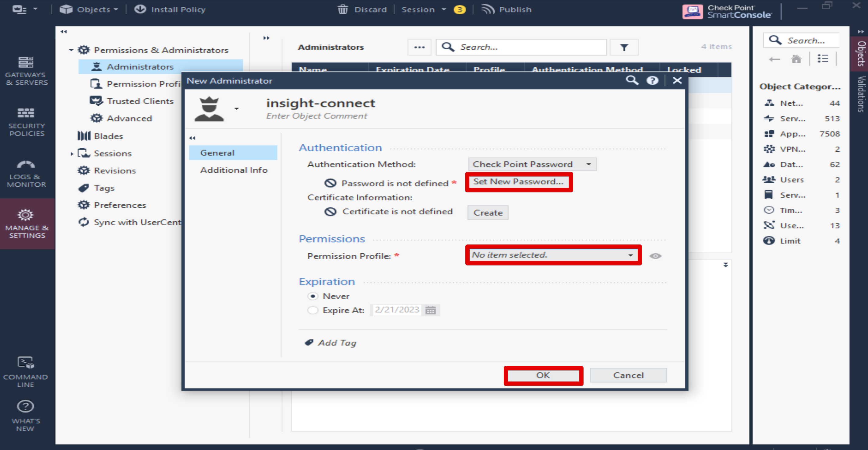This screenshot has height=450, width=868.
Task: Click the certificate Create button
Action: (488, 213)
